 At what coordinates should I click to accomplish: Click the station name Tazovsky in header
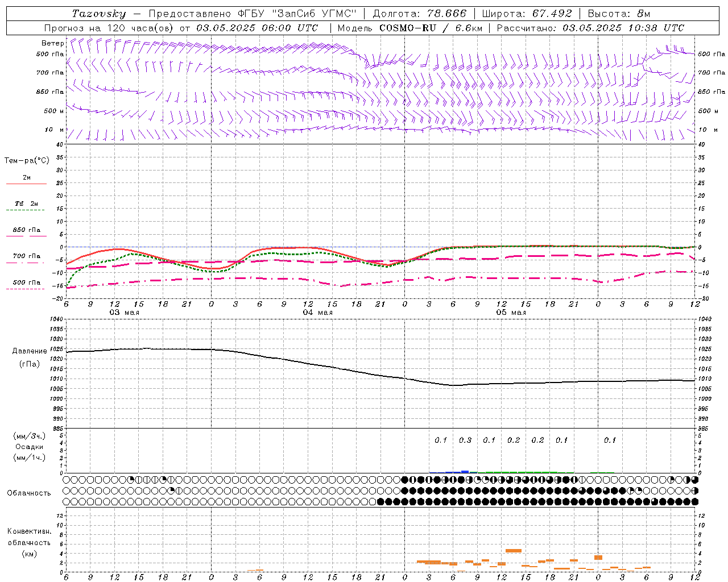[x=99, y=14]
